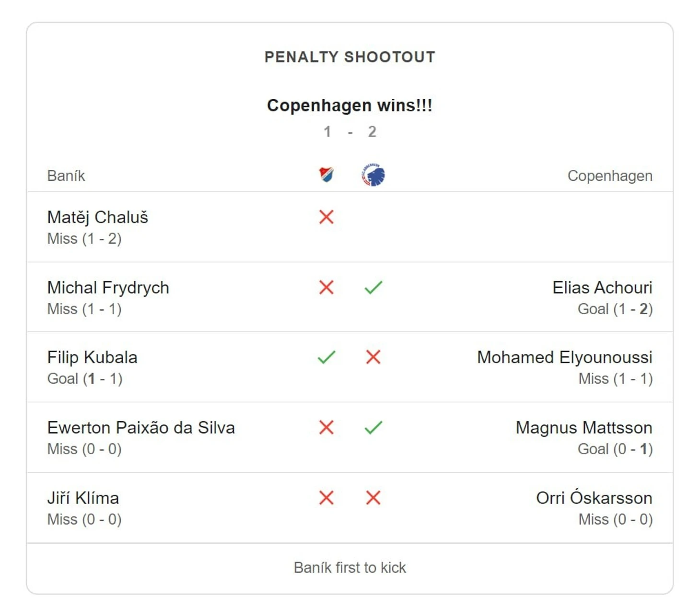This screenshot has width=700, height=611.
Task: Click the Copenhagen club crest icon
Action: (x=373, y=175)
